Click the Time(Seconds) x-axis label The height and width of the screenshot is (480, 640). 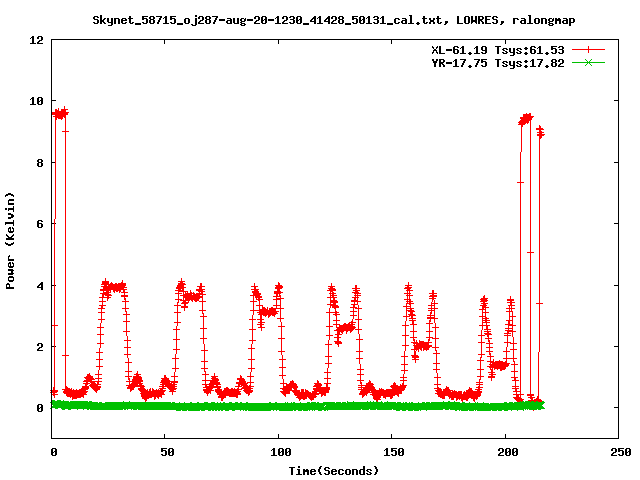point(333,471)
